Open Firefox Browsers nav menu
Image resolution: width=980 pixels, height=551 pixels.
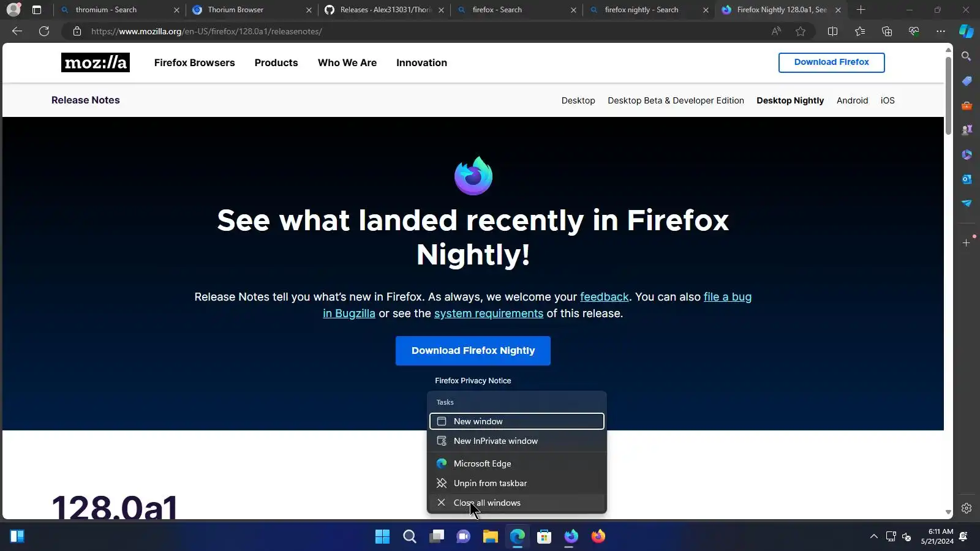[x=194, y=62]
